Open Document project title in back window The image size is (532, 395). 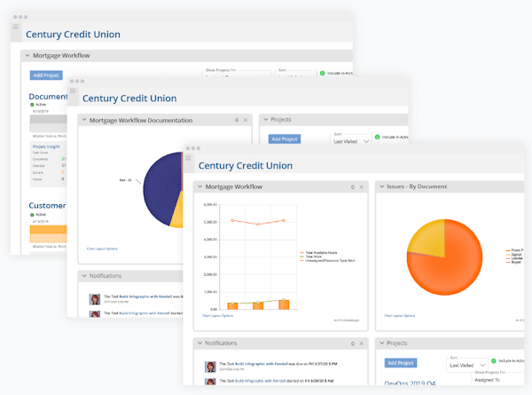tap(48, 97)
